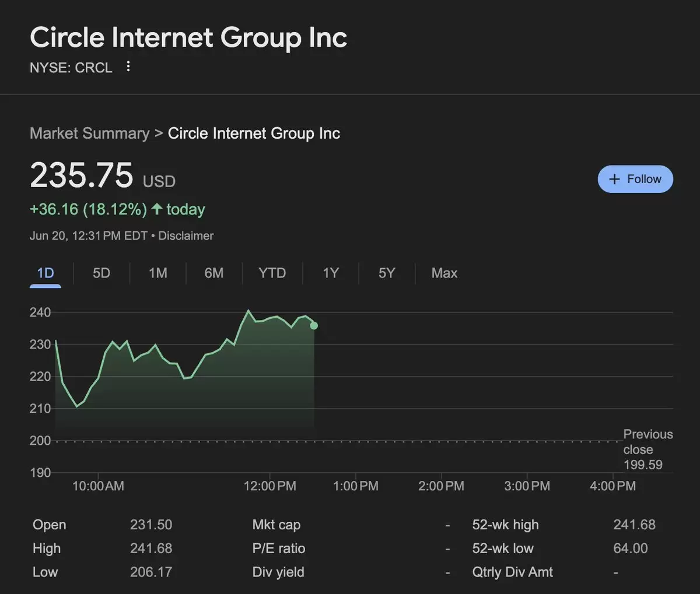Click the Mkt cap label
This screenshot has width=700, height=594.
click(x=276, y=525)
